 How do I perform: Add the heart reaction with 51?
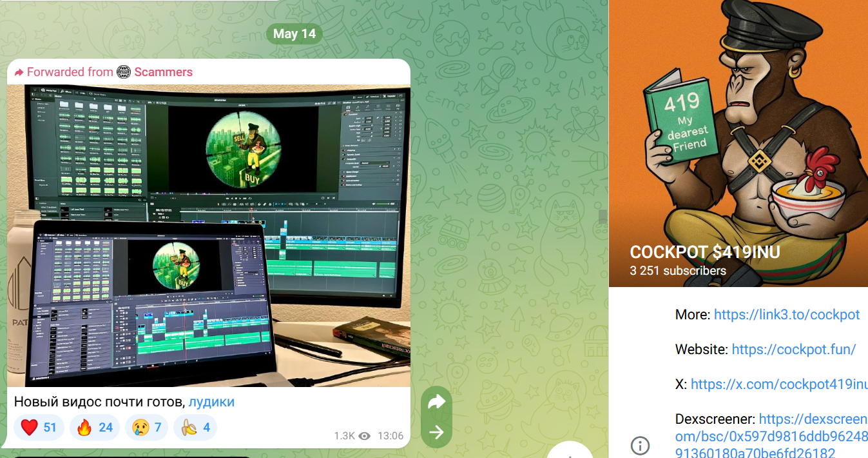(x=39, y=427)
